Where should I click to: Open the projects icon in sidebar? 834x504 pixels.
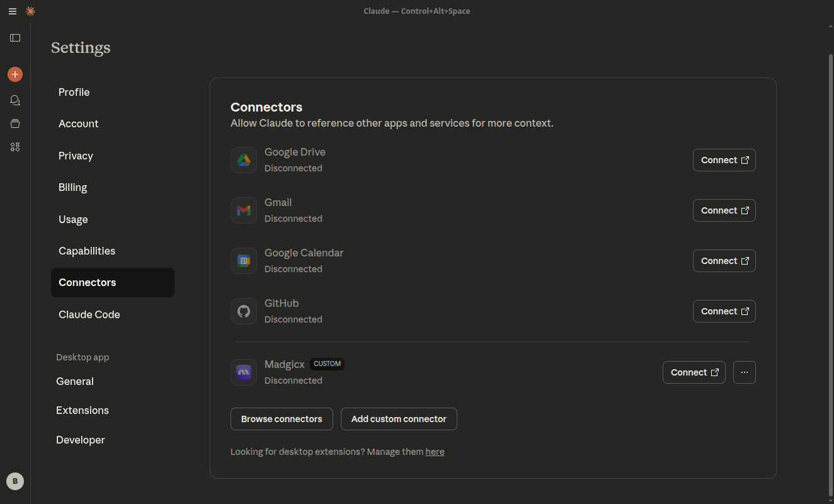click(x=15, y=123)
